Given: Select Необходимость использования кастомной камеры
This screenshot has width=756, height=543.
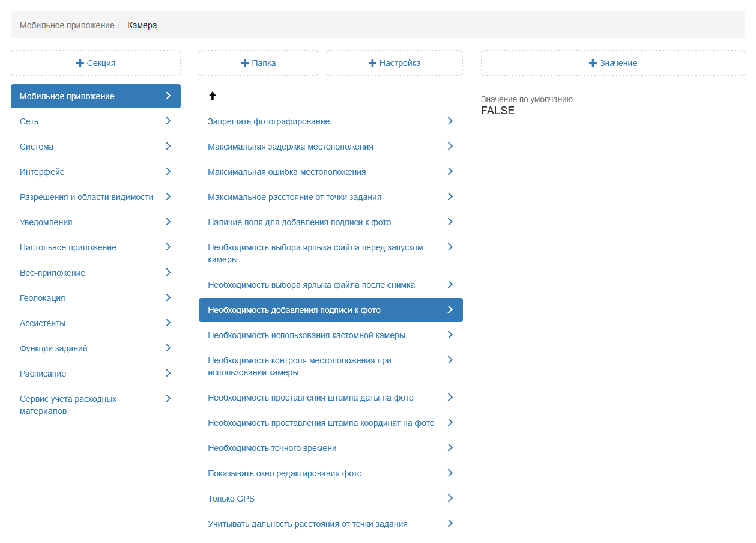Looking at the screenshot, I should [306, 335].
